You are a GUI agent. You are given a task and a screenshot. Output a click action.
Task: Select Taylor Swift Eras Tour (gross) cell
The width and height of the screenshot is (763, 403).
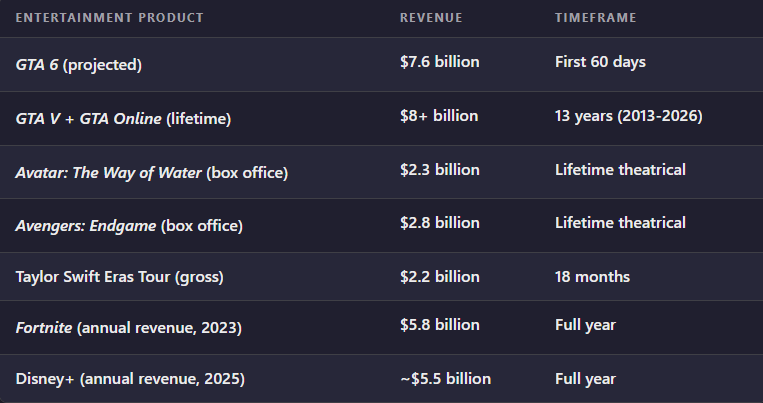point(120,276)
